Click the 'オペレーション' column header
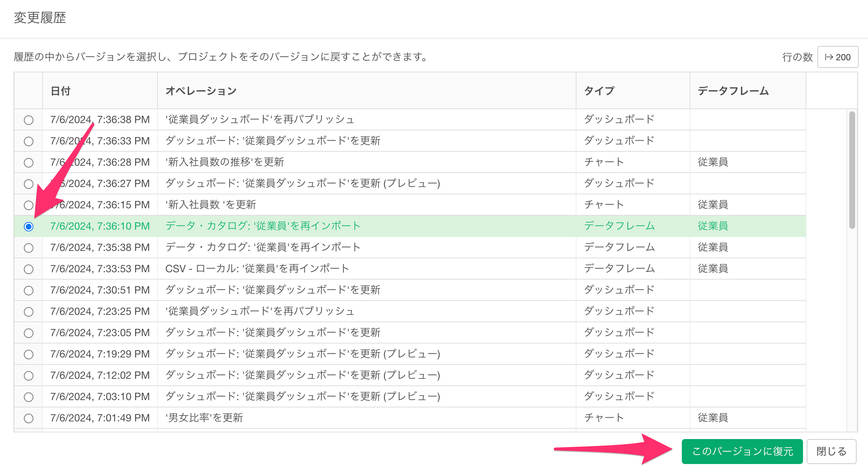 pos(201,91)
